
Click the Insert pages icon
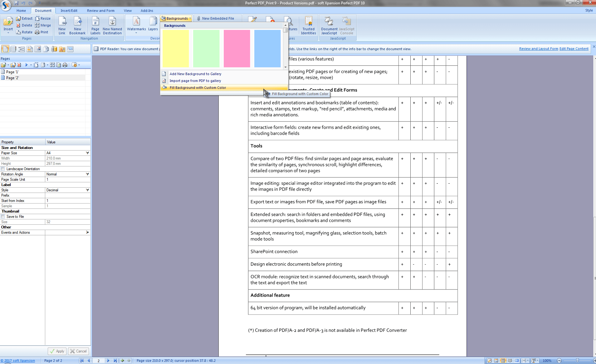[8, 22]
